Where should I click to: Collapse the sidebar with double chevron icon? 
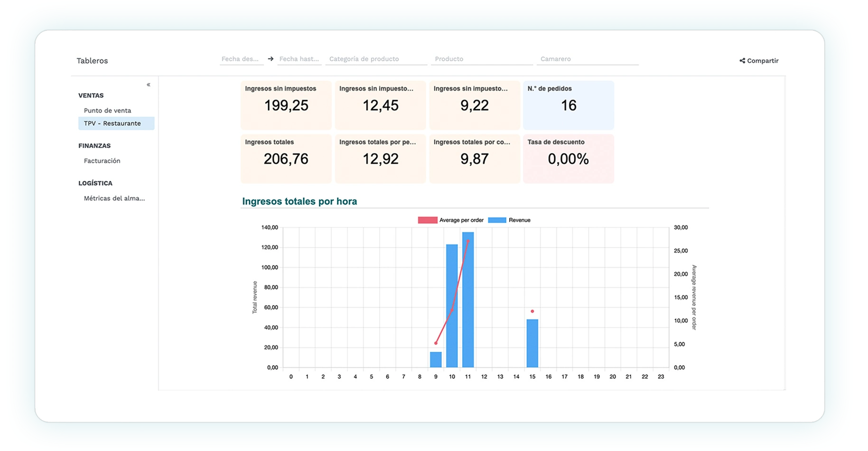[x=149, y=85]
